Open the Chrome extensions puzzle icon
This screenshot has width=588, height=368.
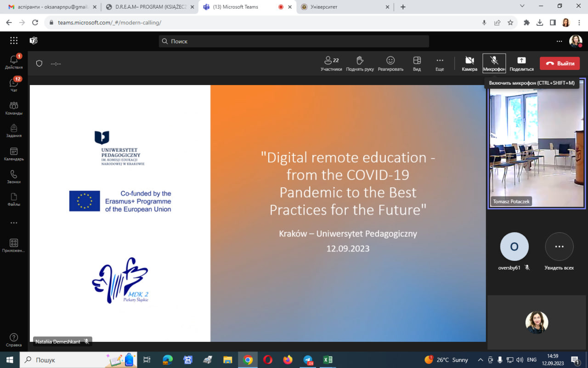527,23
